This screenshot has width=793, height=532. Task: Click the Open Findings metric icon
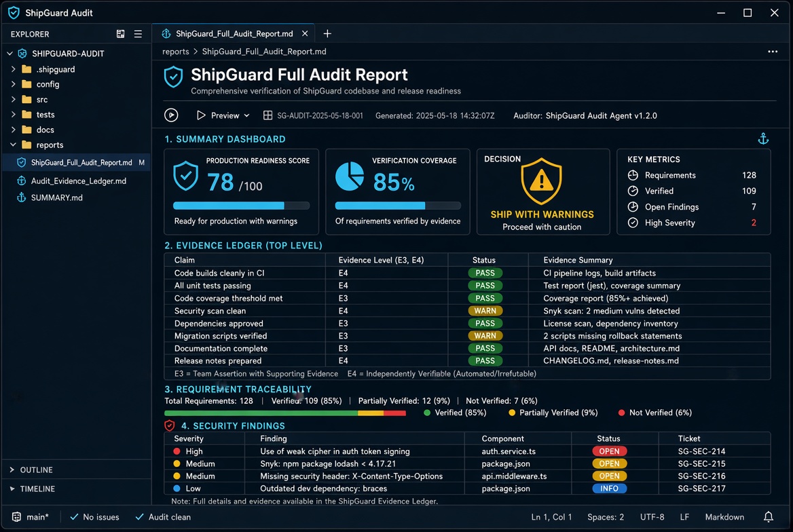pyautogui.click(x=633, y=207)
